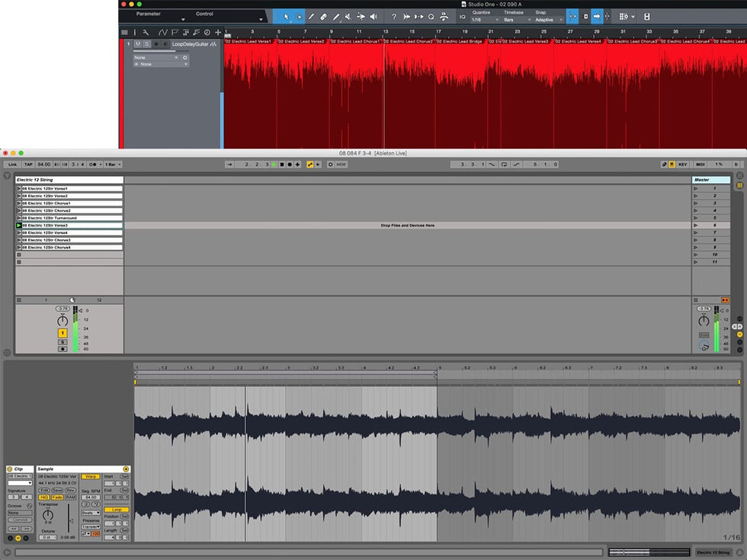Select the Arrow tool in Studio One toolbar
747x560 pixels.
pos(286,17)
